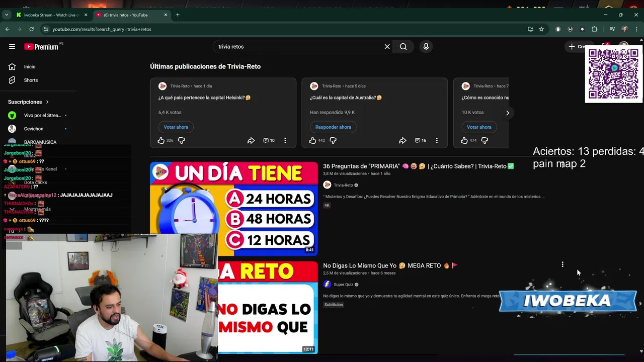Open the media control playlist icon
The width and height of the screenshot is (644, 362).
coord(612,29)
